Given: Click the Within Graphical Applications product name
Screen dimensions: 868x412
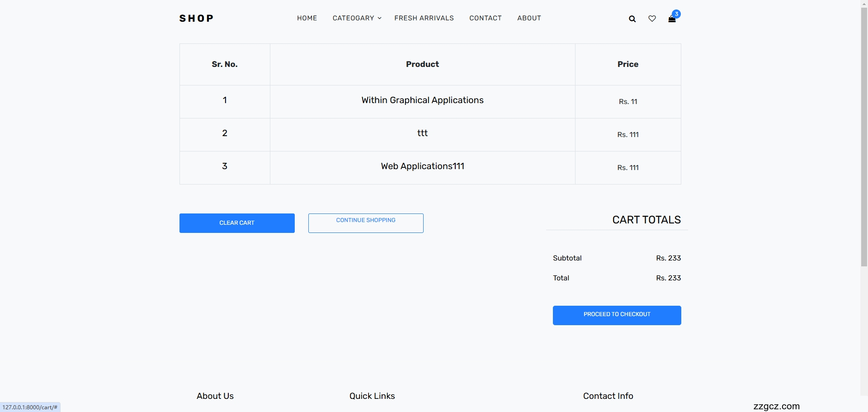Looking at the screenshot, I should click(422, 100).
